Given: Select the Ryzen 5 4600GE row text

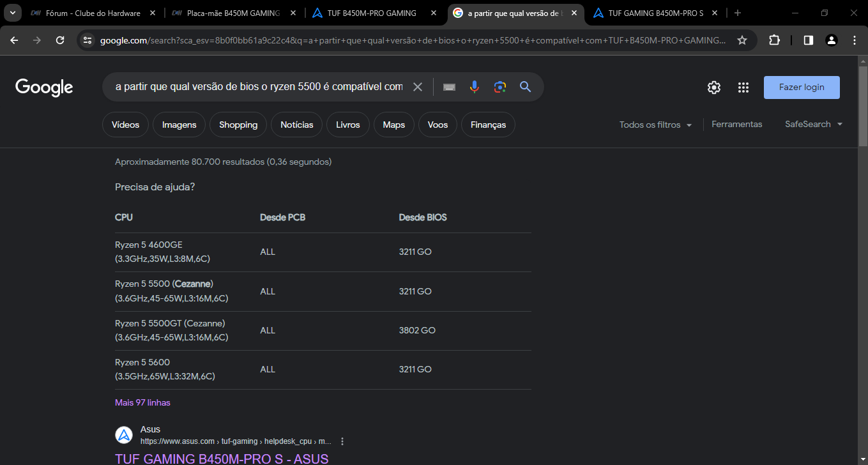Looking at the screenshot, I should 163,252.
